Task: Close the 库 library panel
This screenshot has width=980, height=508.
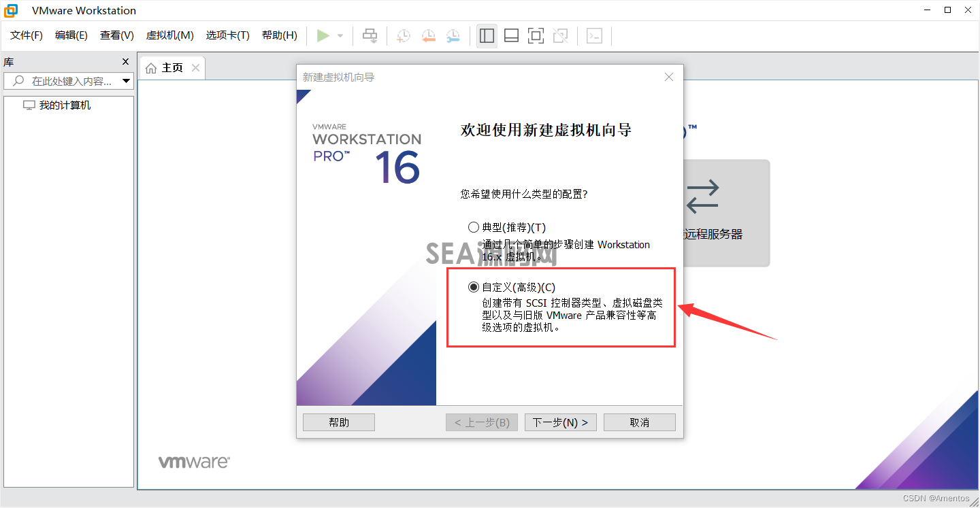Action: (x=125, y=62)
